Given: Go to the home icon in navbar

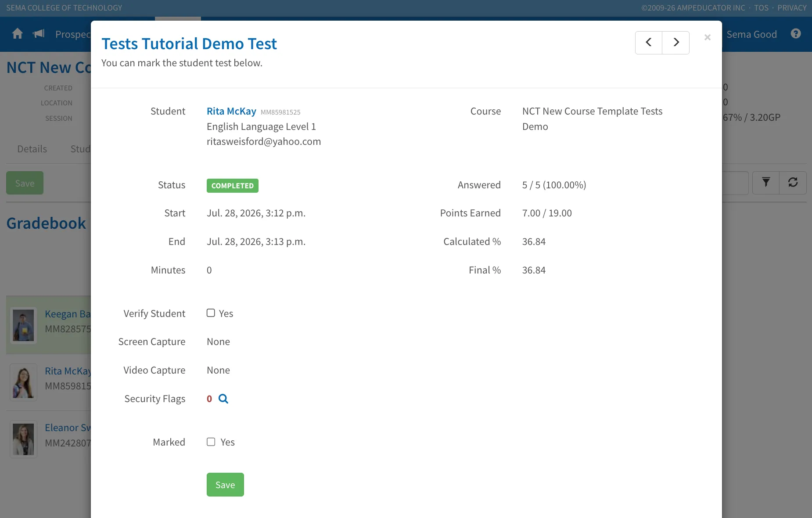Looking at the screenshot, I should pos(17,34).
